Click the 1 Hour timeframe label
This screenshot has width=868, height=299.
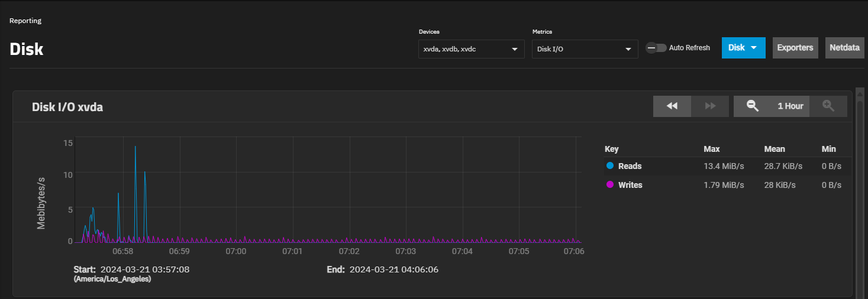coord(790,106)
